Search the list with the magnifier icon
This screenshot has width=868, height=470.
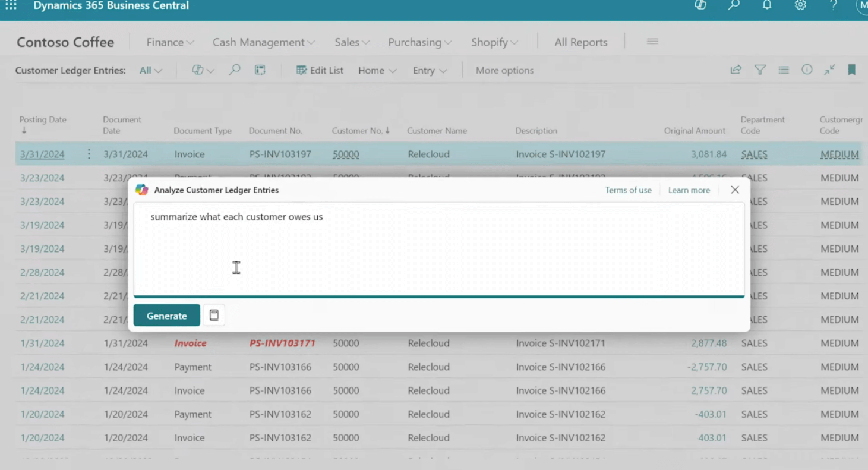pos(235,70)
